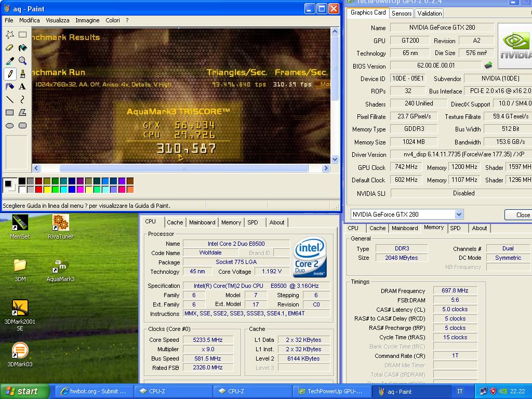Open About tab in right CPU-Z window

(480, 229)
